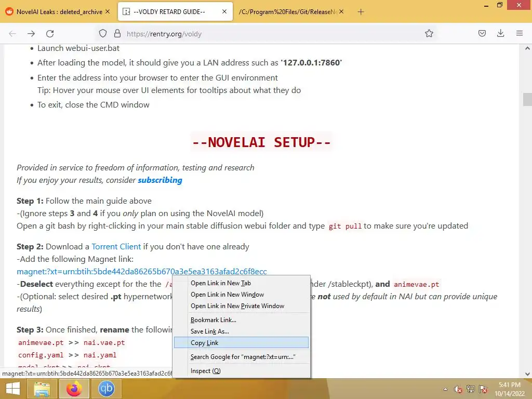
Task: Click the 'nai.yaml' code text
Action: coord(100,355)
